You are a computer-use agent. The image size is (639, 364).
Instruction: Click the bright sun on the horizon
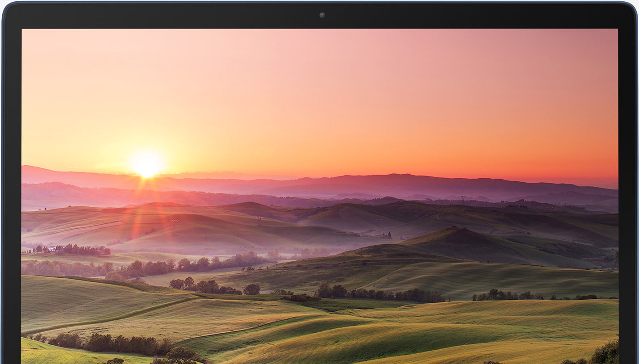[146, 164]
